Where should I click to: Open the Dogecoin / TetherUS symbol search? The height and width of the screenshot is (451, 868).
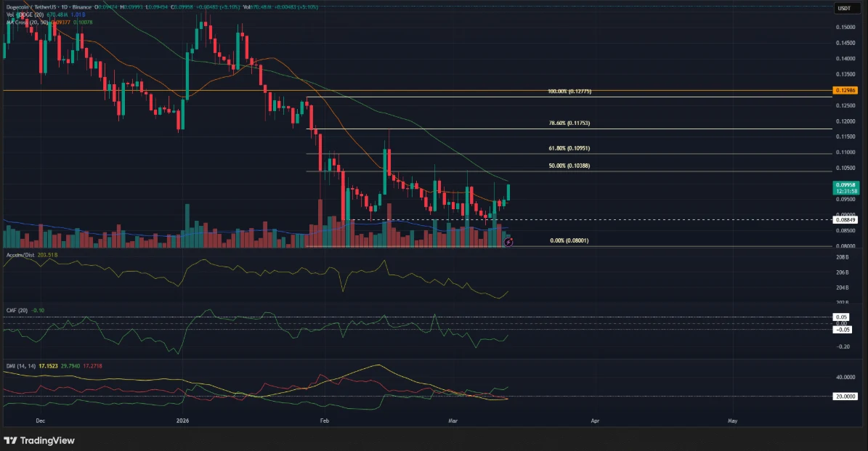point(33,6)
